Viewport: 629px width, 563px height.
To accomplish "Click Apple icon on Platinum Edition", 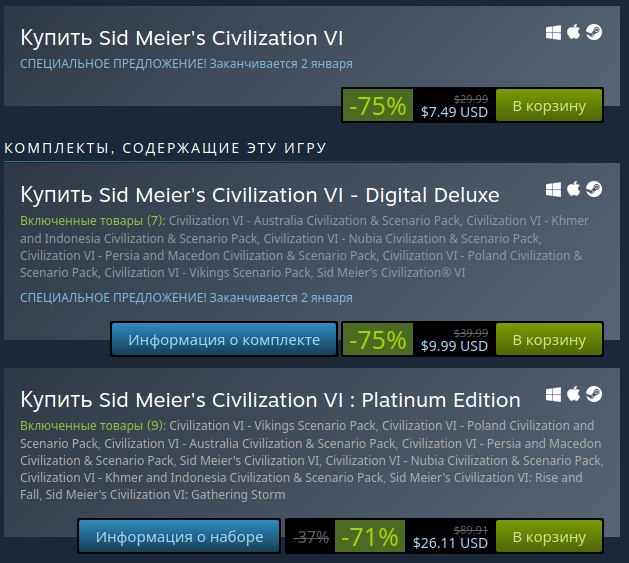I will pos(573,394).
